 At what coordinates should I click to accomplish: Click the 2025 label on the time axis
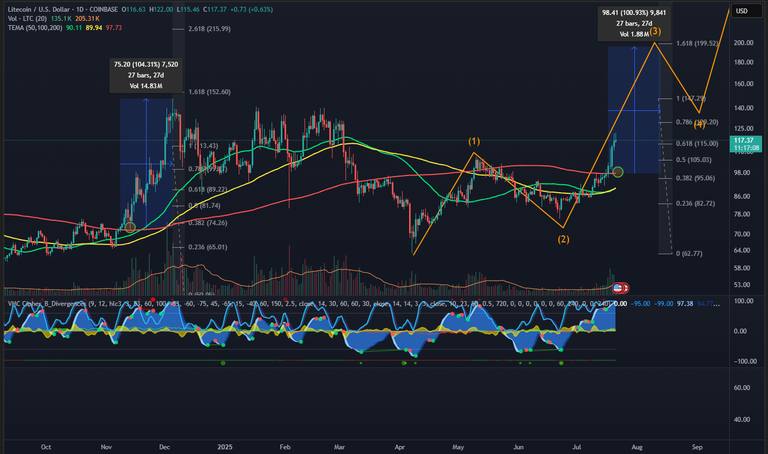(225, 447)
